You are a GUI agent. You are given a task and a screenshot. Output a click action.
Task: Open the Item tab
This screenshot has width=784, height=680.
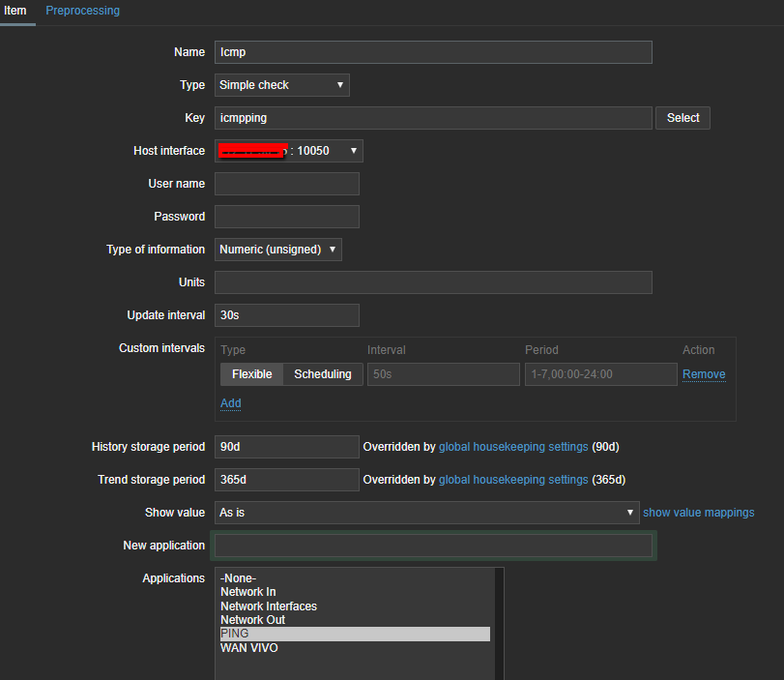pos(15,11)
